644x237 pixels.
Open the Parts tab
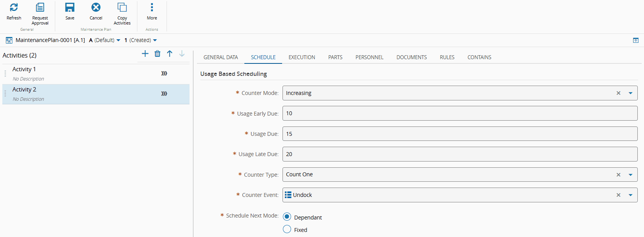click(335, 57)
